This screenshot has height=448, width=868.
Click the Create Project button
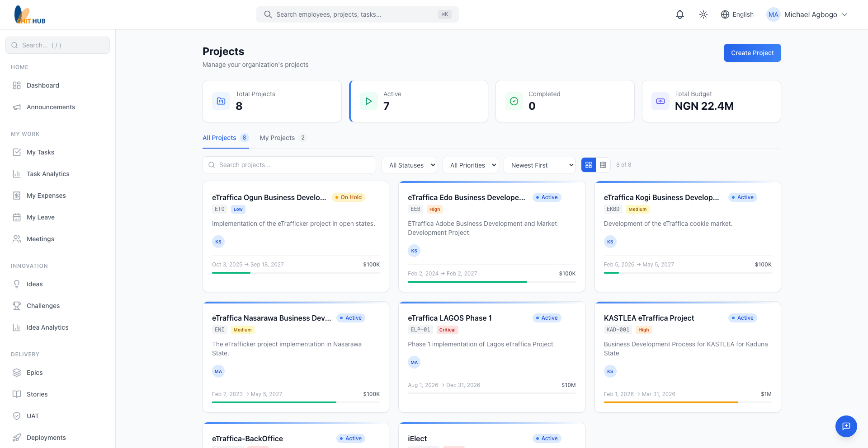click(x=752, y=53)
